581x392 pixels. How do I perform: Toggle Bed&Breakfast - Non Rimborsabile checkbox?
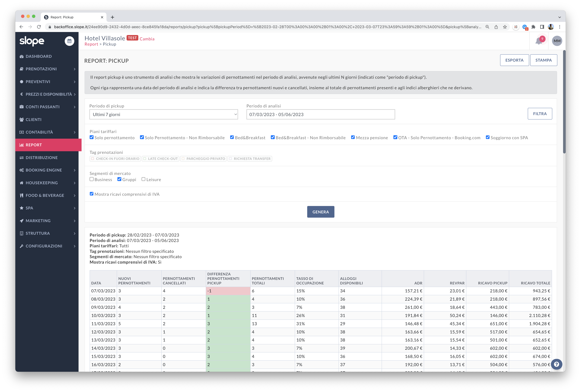click(273, 137)
